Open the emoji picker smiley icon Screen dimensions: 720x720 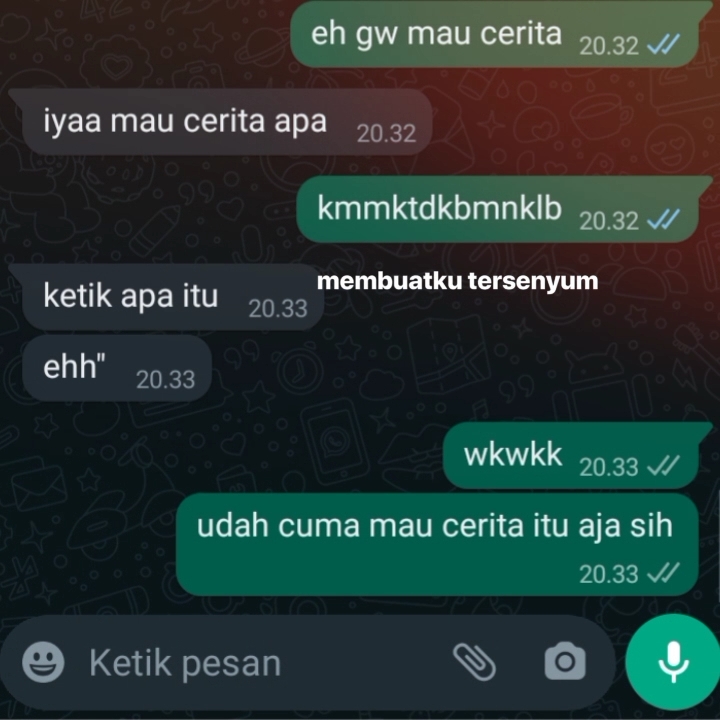click(43, 662)
